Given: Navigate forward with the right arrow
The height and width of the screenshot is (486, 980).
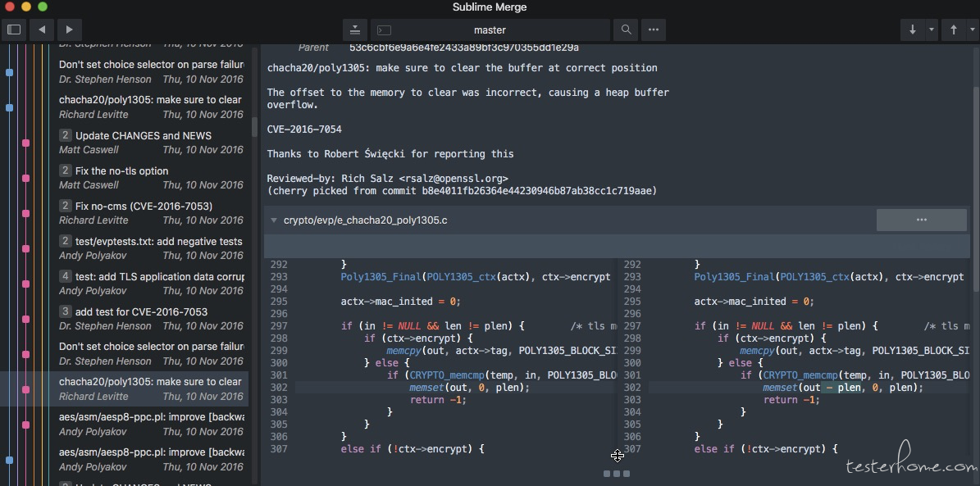Looking at the screenshot, I should [x=70, y=30].
